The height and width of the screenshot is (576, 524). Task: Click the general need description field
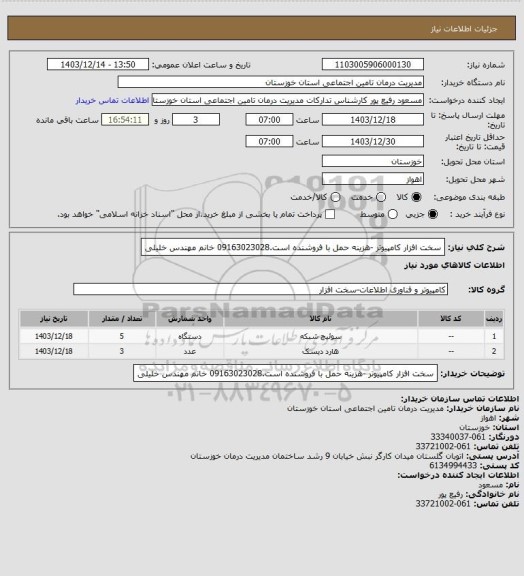293,247
